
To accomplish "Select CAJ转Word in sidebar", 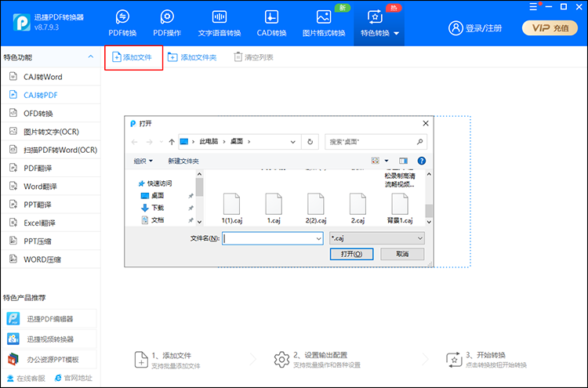I will [51, 77].
